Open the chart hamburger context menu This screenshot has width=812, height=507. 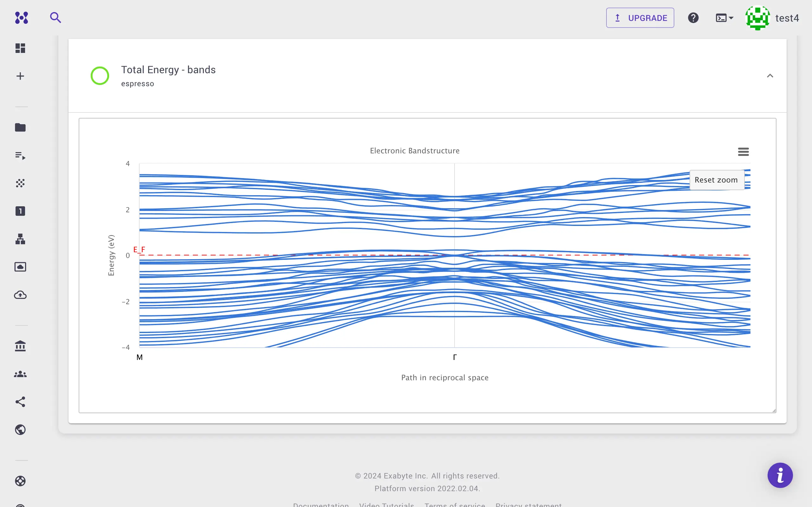[743, 152]
